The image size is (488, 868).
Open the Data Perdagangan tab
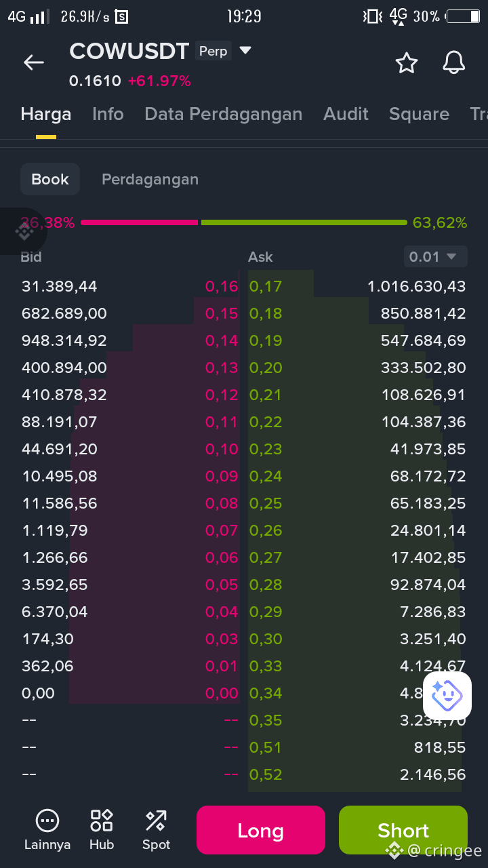tap(224, 114)
